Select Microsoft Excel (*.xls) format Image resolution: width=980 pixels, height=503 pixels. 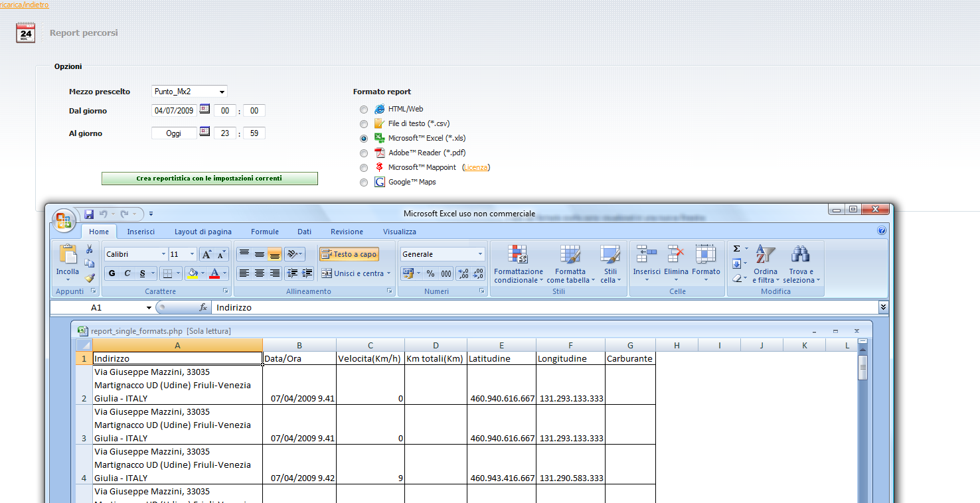(364, 139)
